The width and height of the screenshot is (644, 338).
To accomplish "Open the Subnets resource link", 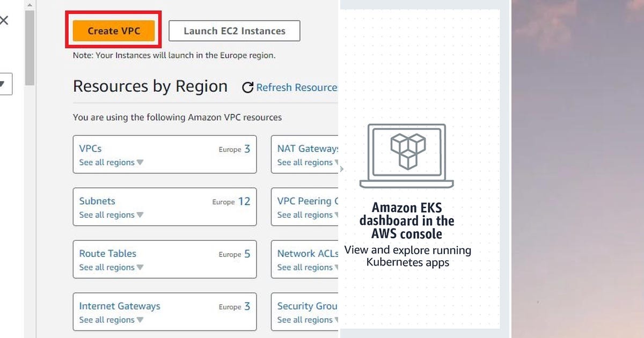I will [x=97, y=201].
